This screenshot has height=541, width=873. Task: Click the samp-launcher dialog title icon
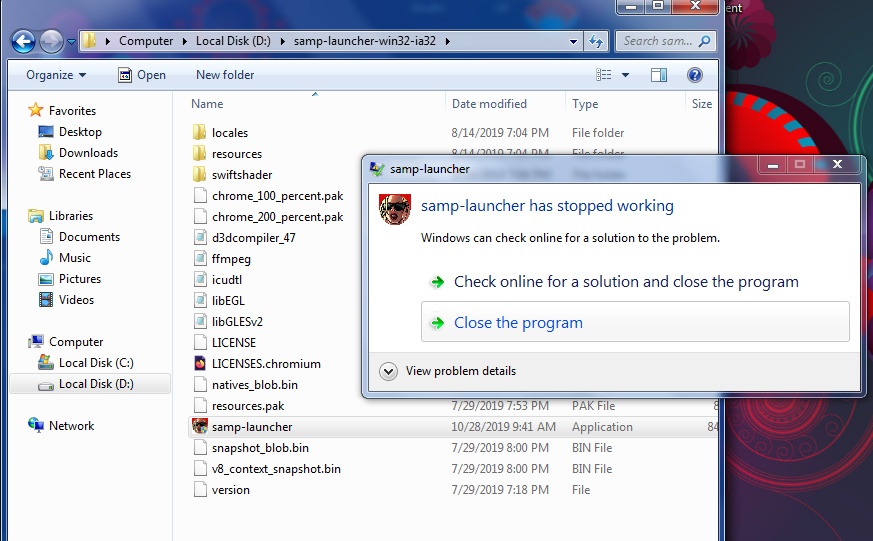point(377,169)
